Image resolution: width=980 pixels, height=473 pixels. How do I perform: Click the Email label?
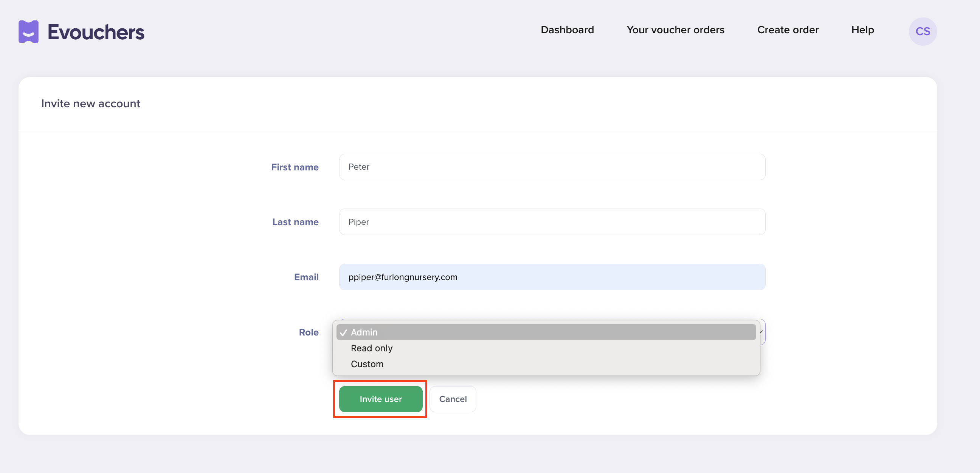[x=306, y=277]
